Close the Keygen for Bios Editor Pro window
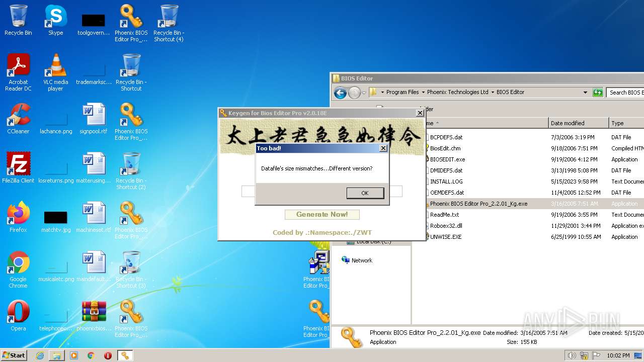Image resolution: width=644 pixels, height=362 pixels. (x=420, y=113)
